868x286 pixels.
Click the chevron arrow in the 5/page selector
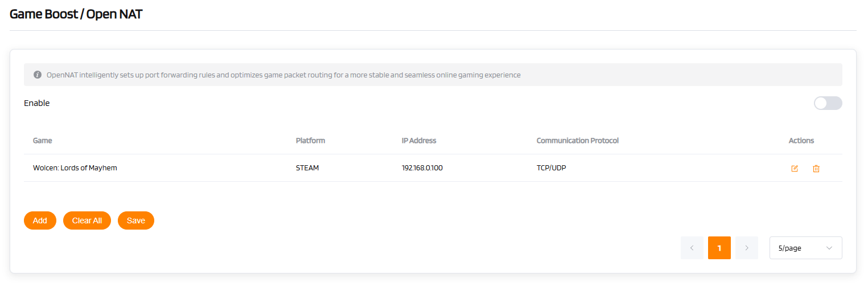(x=829, y=248)
